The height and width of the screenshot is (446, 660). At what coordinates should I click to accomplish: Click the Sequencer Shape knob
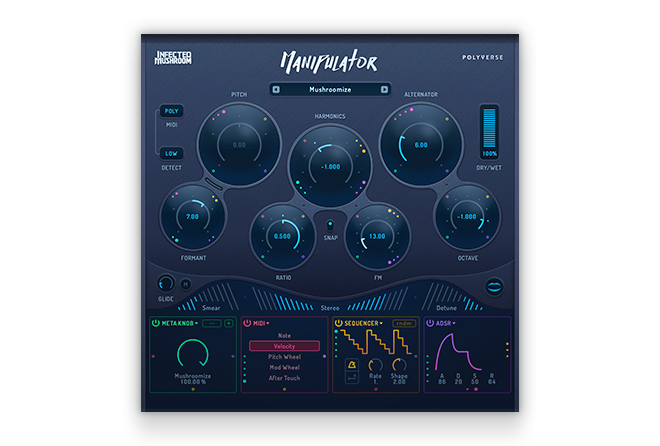tap(399, 365)
